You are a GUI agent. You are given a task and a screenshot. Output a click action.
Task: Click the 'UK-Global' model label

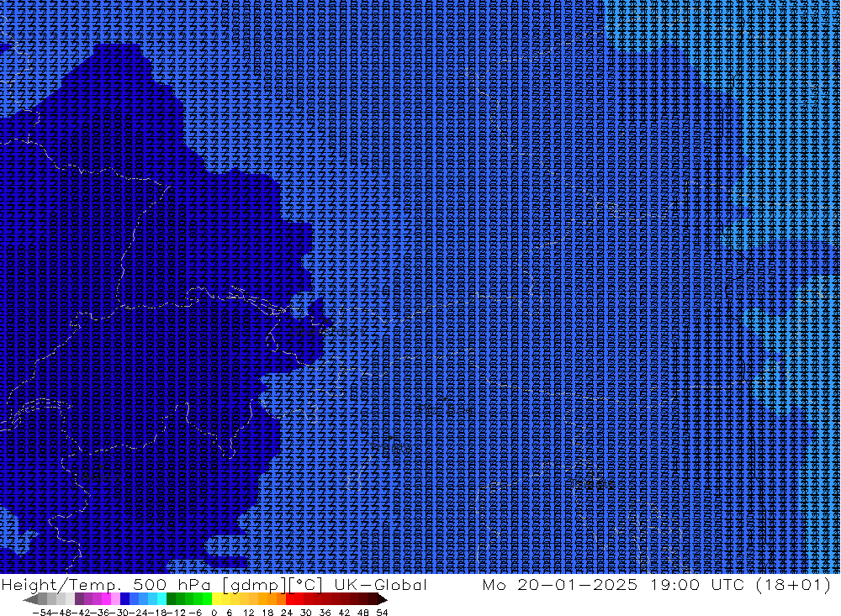point(380,584)
